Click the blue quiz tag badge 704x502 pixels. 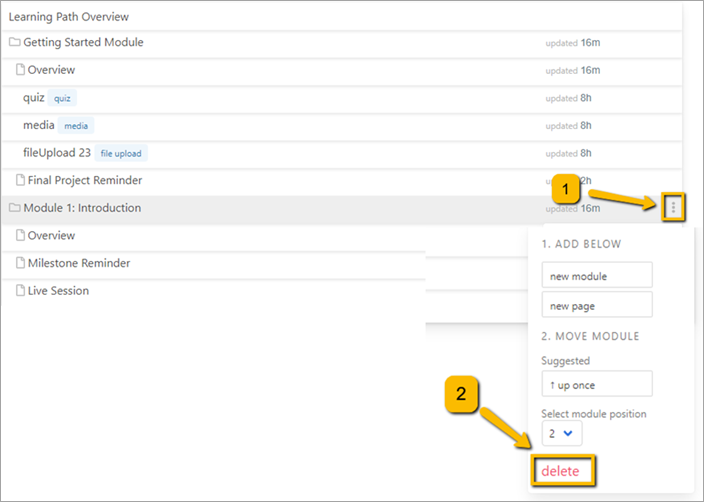point(63,98)
